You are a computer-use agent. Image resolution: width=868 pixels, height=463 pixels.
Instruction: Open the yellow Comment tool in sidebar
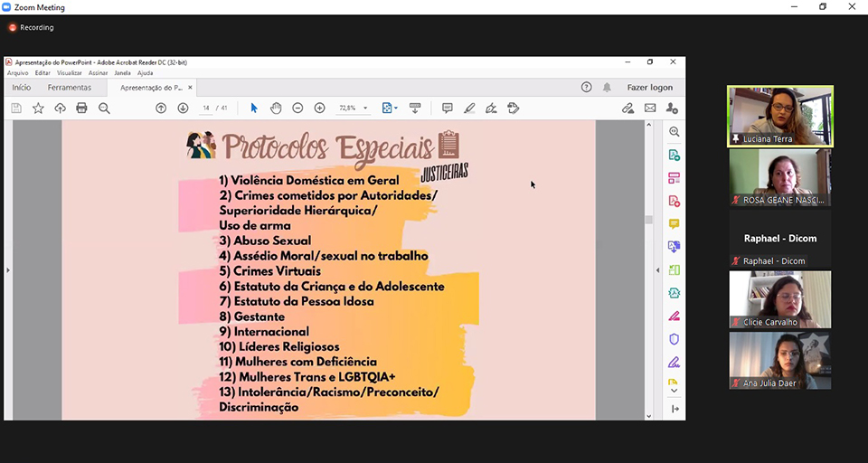[674, 223]
